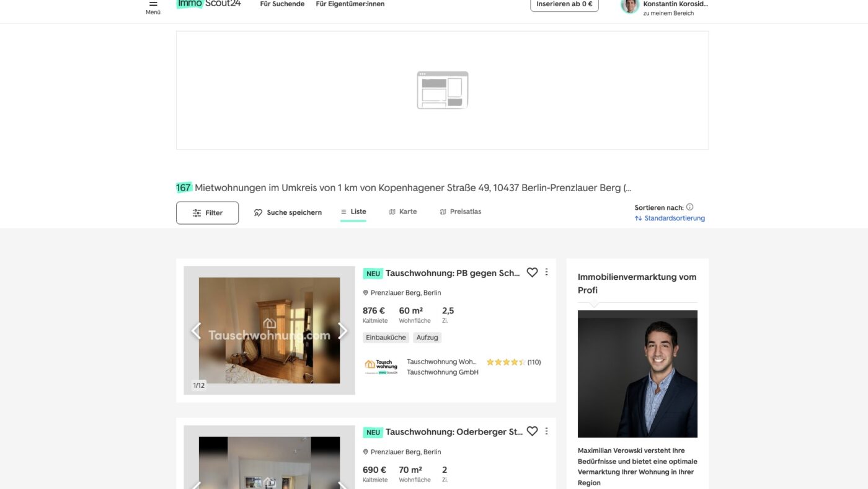Switch to the Karte map tab

[x=403, y=212]
